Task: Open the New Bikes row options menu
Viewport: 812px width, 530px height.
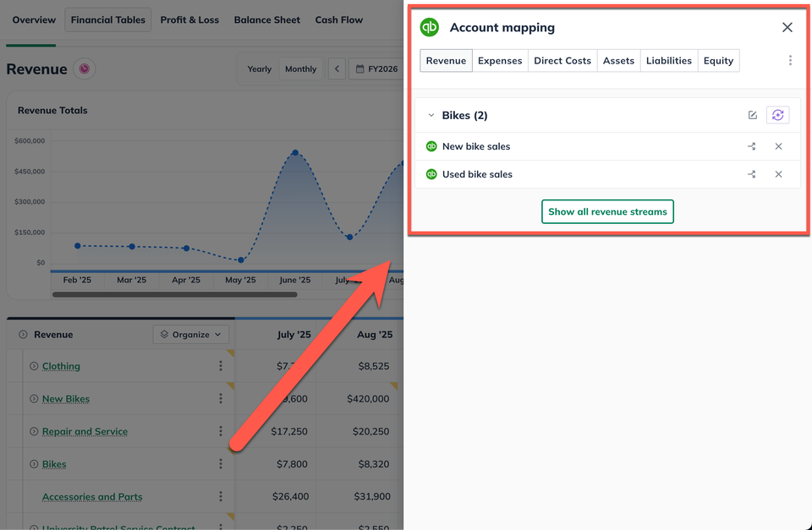Action: [x=221, y=398]
